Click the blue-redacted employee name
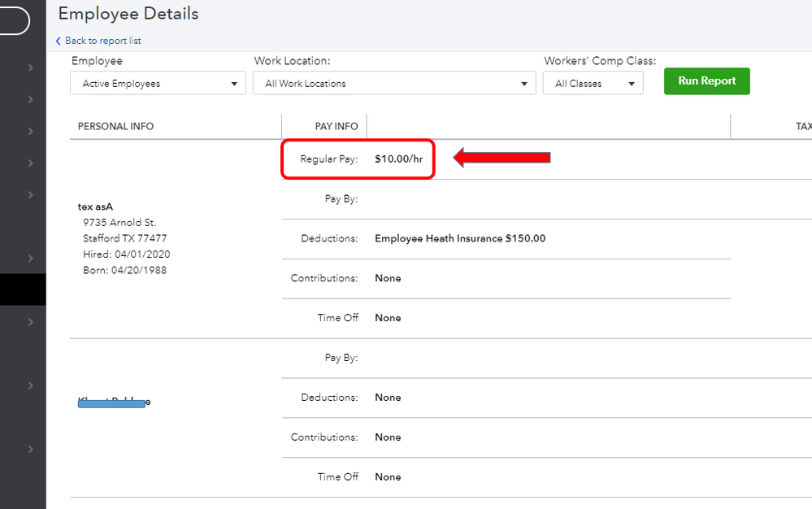The image size is (812, 509). click(x=112, y=402)
